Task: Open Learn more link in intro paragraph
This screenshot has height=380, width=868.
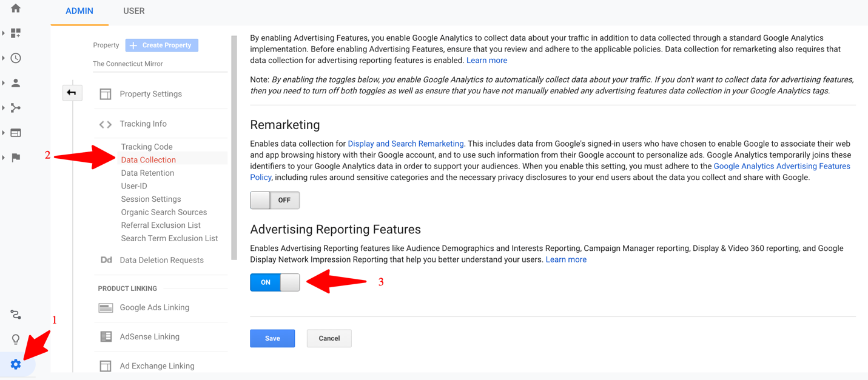Action: pyautogui.click(x=486, y=60)
